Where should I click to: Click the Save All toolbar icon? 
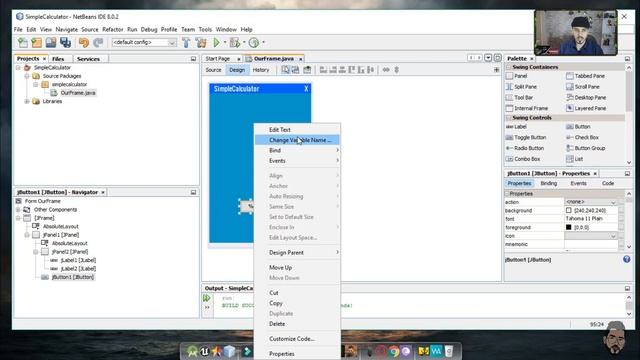pyautogui.click(x=65, y=42)
